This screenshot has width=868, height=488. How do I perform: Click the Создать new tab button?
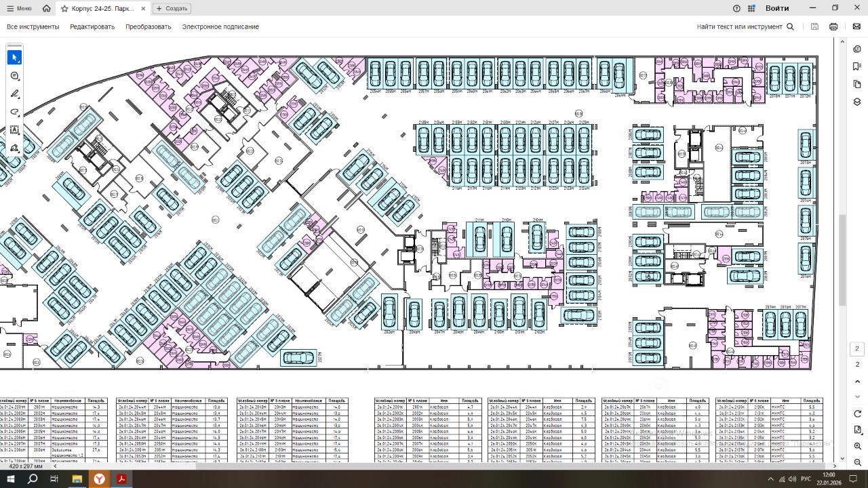pos(172,8)
